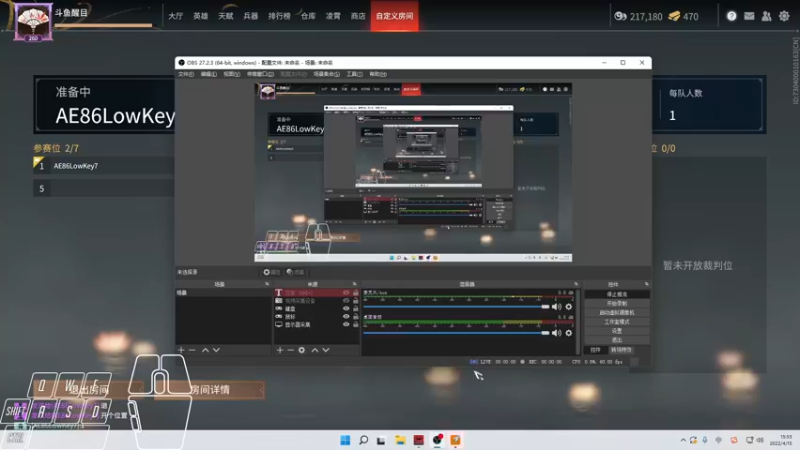Image resolution: width=800 pixels, height=450 pixels.
Task: Open the game settings gear icon
Action: [x=784, y=16]
